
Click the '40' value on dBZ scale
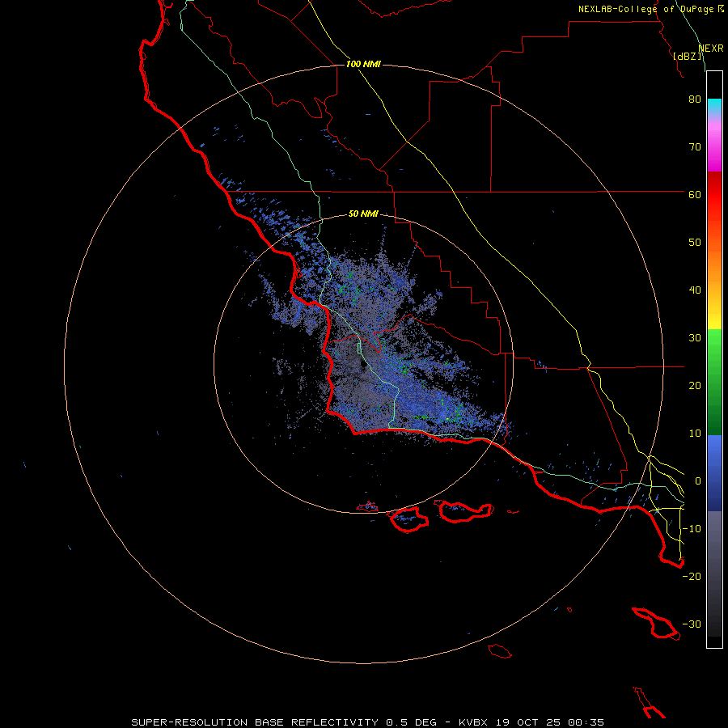tap(695, 290)
